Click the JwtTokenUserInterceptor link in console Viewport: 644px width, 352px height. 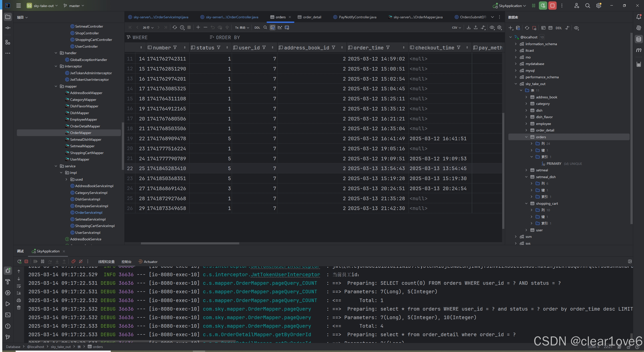pos(285,275)
